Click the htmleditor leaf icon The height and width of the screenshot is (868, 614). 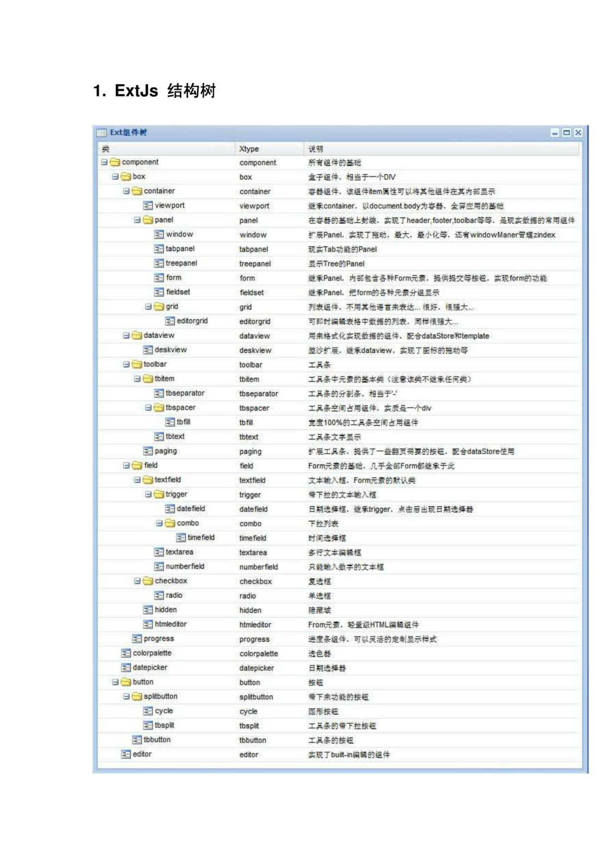(x=148, y=624)
